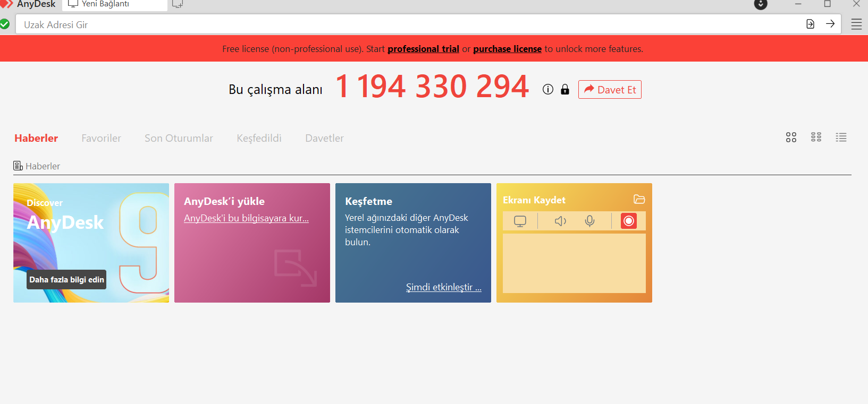Open the Son Oturumlar tab
Image resolution: width=868 pixels, height=404 pixels.
[179, 138]
